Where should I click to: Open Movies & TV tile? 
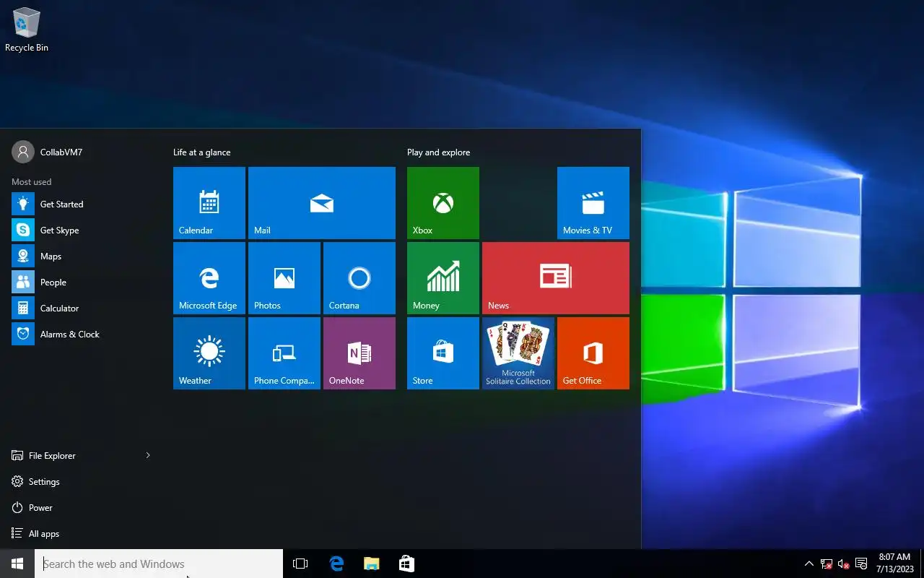[x=593, y=203]
